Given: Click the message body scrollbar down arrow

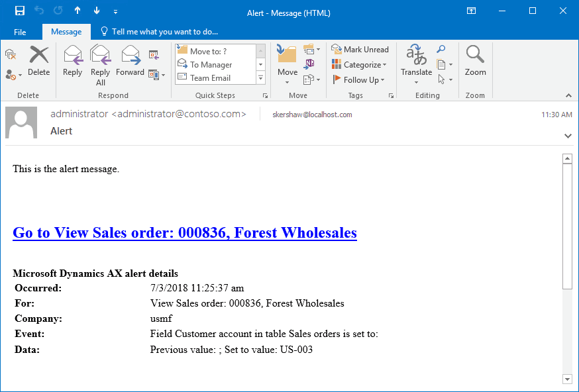Looking at the screenshot, I should 567,379.
